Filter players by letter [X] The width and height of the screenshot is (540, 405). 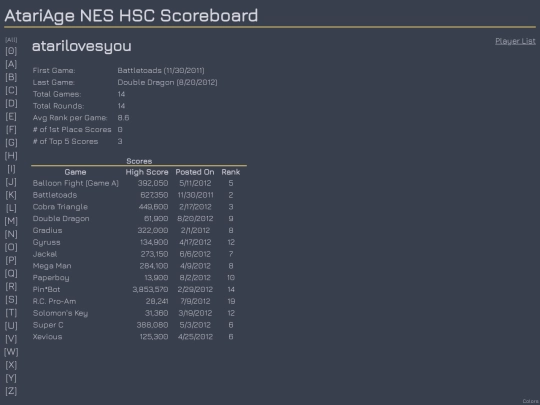(11, 365)
